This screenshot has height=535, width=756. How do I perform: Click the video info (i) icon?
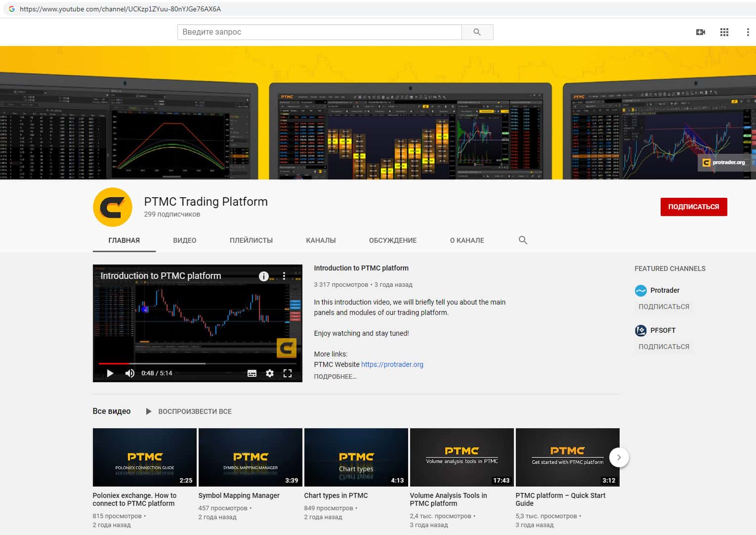[264, 276]
